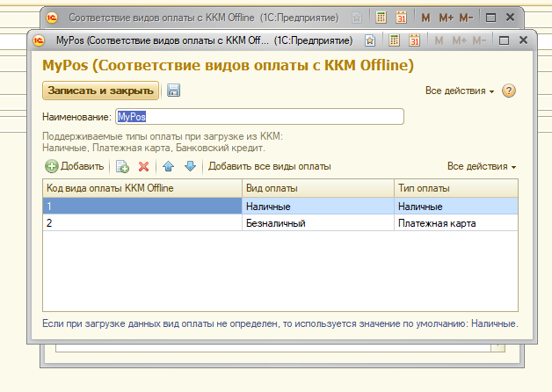Close the MyPos window
The image size is (552, 392).
(524, 40)
